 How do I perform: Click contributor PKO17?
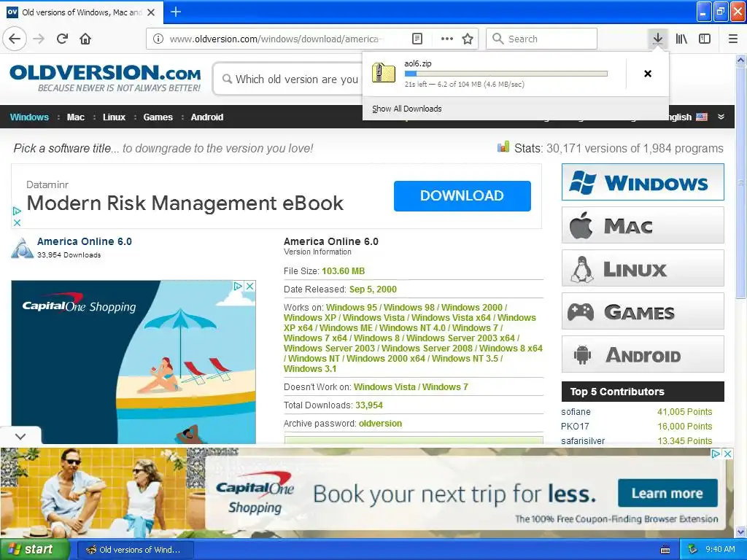click(x=575, y=427)
